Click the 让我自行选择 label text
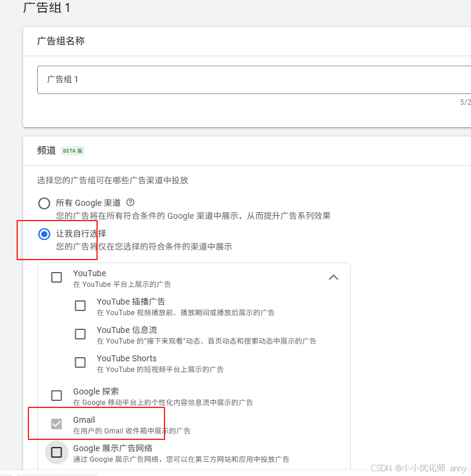Viewport: 471px width, 476px height. (81, 234)
